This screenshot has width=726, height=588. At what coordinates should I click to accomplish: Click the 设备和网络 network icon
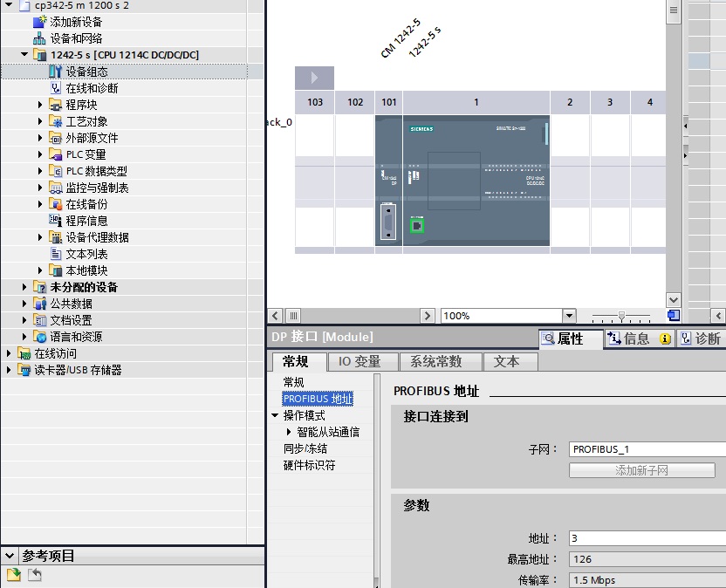(x=39, y=38)
